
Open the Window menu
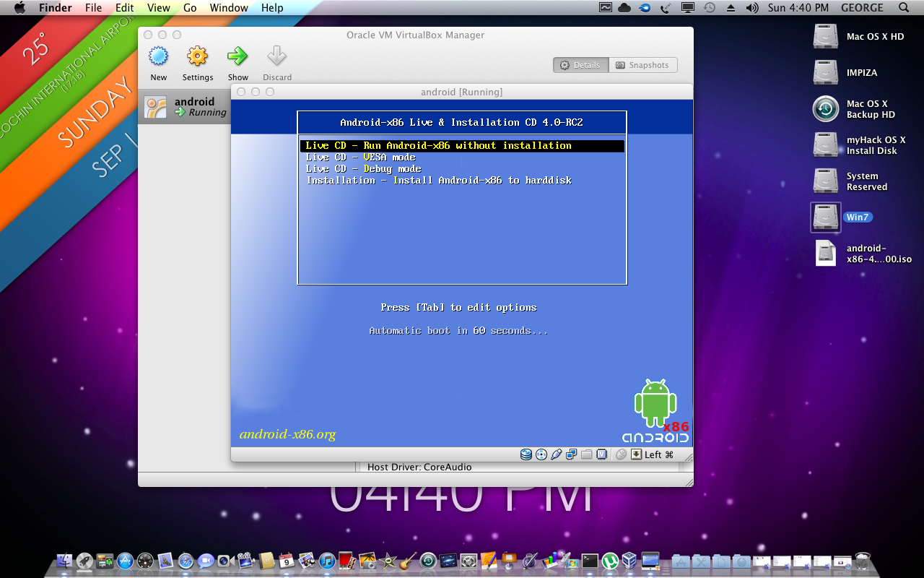(x=229, y=8)
